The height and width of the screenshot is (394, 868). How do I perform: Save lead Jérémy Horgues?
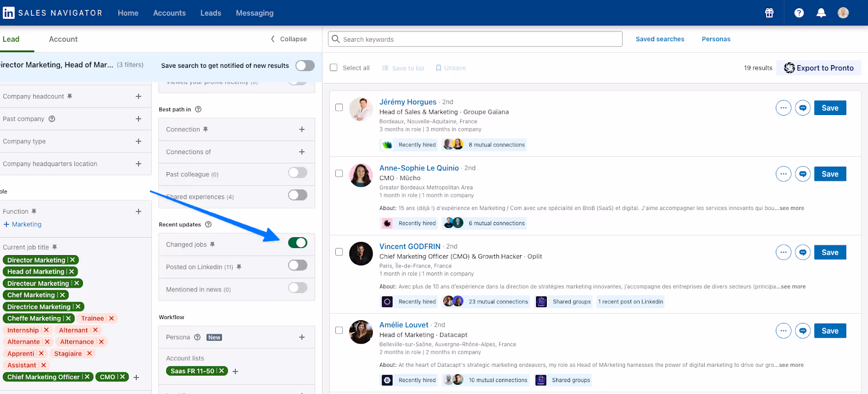[830, 108]
